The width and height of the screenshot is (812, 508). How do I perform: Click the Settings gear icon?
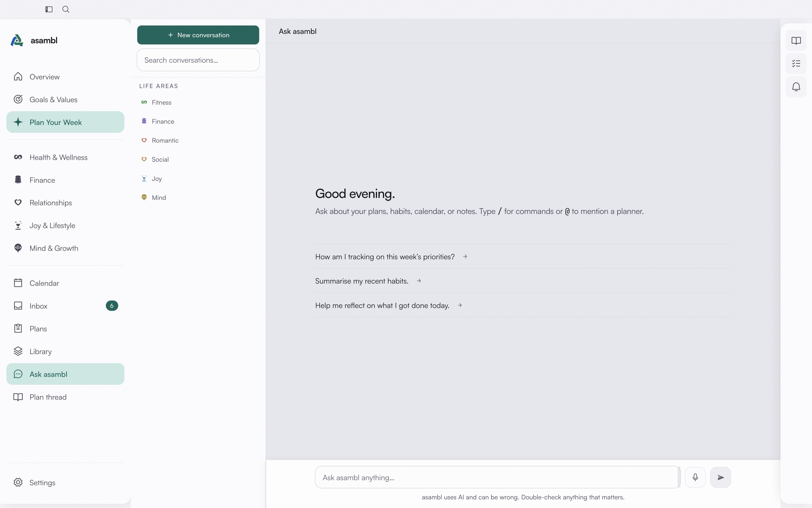tap(18, 482)
